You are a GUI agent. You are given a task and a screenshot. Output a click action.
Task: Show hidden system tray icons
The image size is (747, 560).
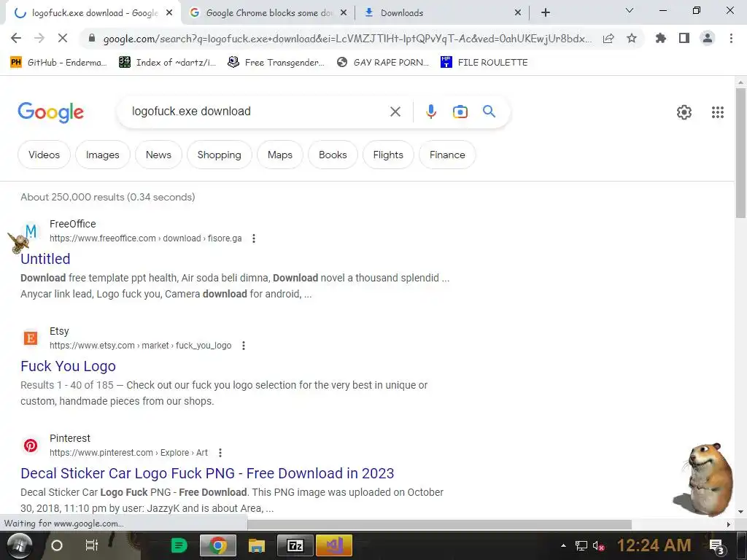coord(563,545)
